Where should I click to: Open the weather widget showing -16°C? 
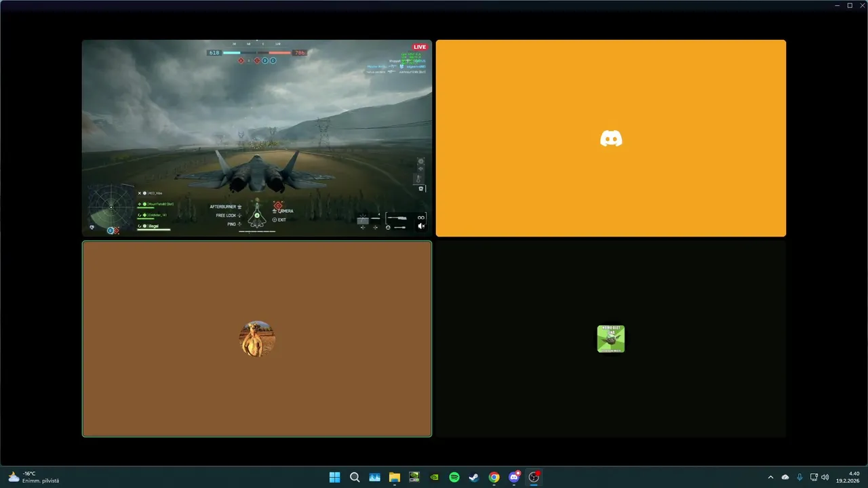(x=34, y=477)
